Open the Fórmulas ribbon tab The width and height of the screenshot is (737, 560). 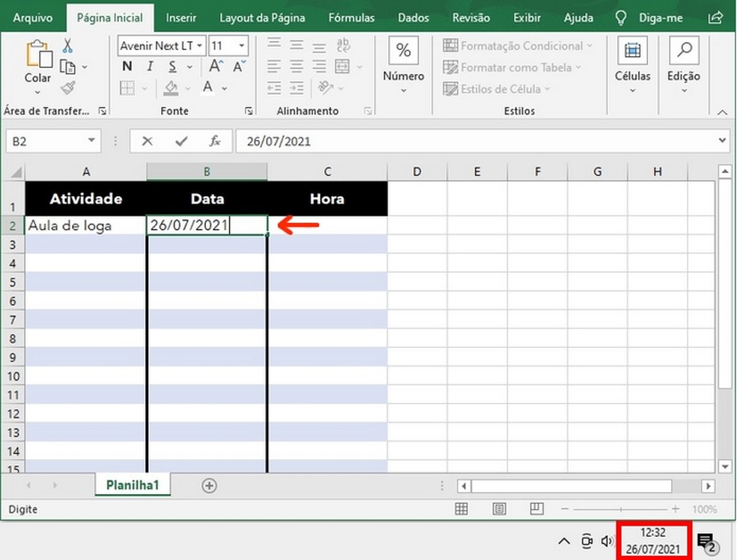[351, 18]
